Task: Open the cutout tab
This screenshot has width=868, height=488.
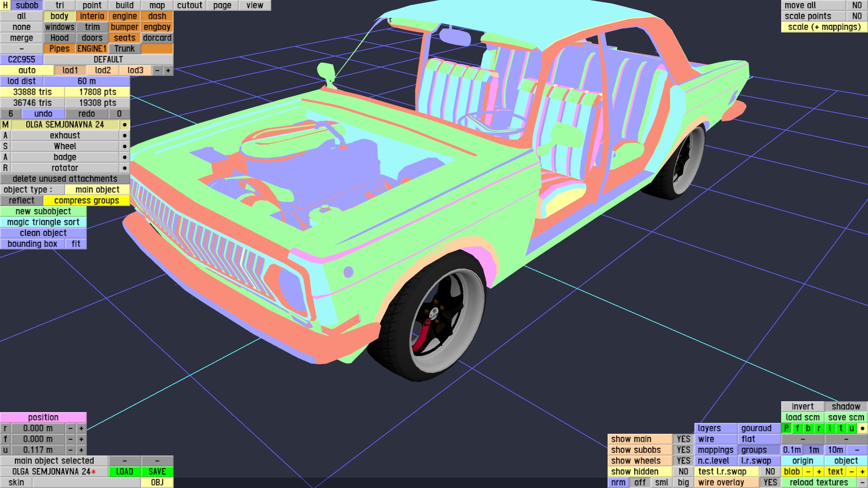Action: (189, 5)
